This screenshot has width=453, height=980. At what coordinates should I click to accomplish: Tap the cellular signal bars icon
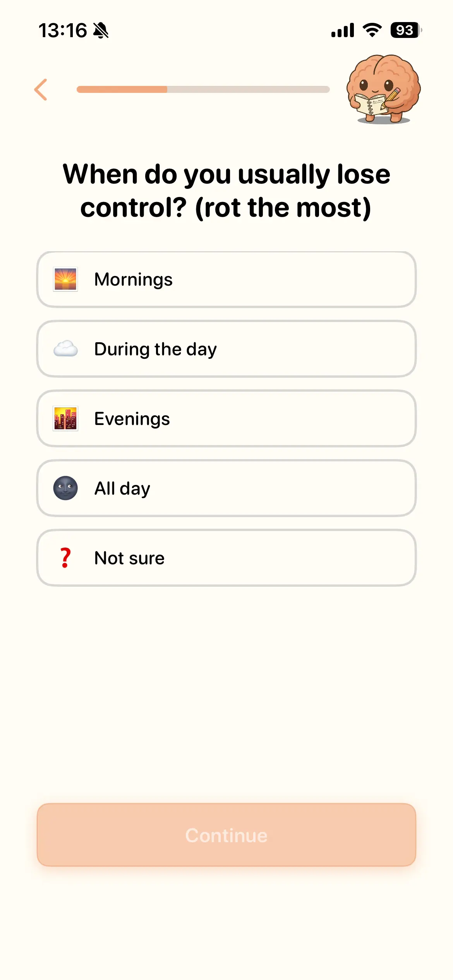[x=343, y=30]
